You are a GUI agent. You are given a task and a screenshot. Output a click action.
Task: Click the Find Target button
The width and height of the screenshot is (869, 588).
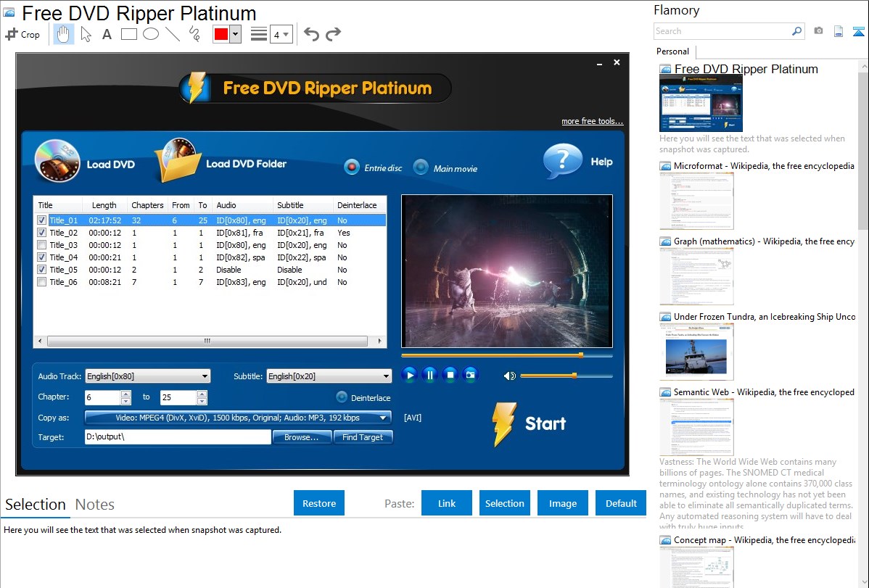pos(363,437)
